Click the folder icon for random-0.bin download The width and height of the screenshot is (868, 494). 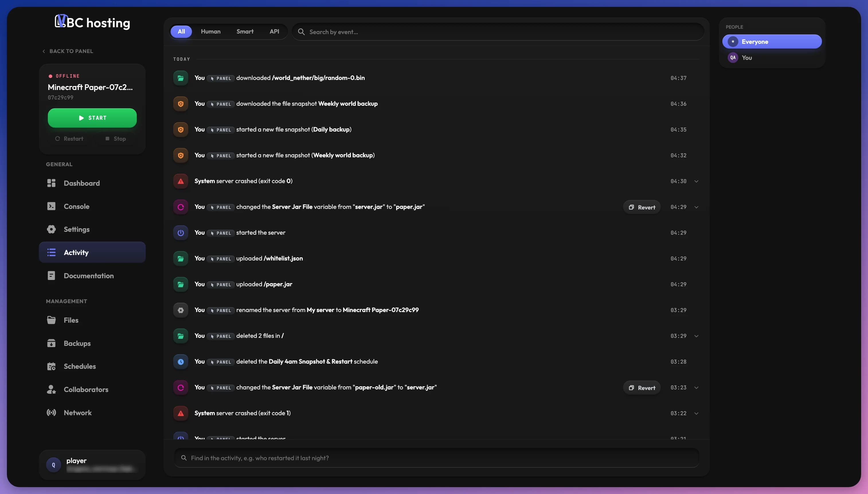181,78
